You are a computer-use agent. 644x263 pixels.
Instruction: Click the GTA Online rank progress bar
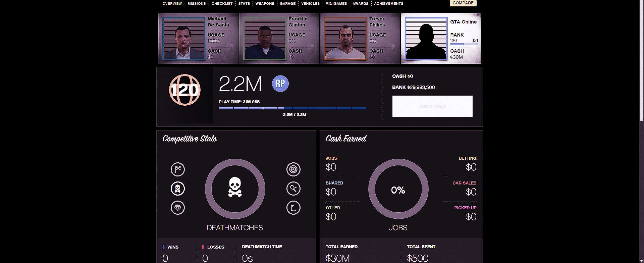click(x=464, y=44)
